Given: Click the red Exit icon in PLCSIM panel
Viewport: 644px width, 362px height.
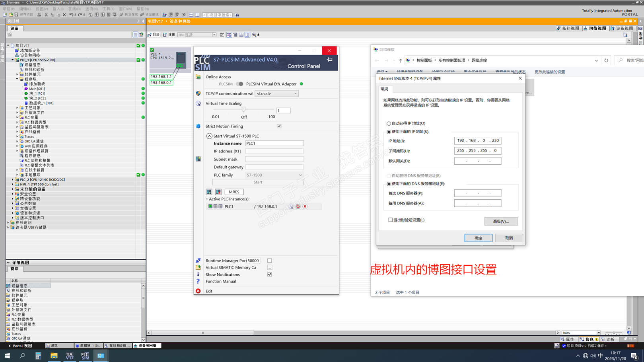Looking at the screenshot, I should [x=198, y=291].
